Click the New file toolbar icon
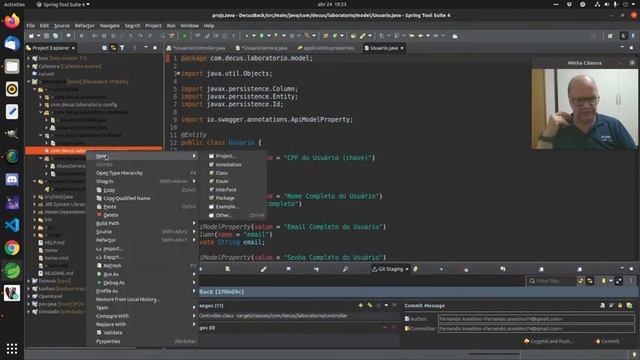Screen dimensions: 640x360 point(31,36)
